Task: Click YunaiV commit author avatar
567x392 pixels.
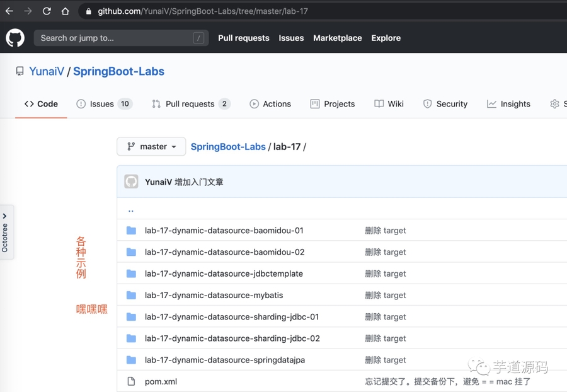Action: [131, 182]
